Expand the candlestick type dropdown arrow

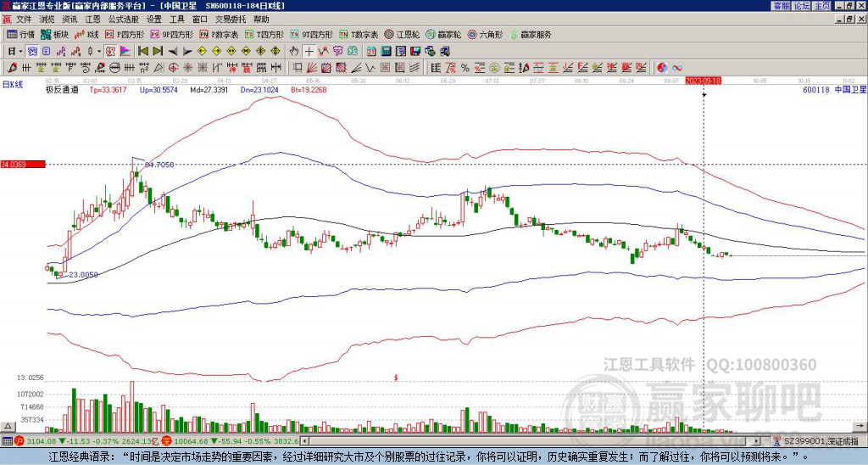(99, 51)
